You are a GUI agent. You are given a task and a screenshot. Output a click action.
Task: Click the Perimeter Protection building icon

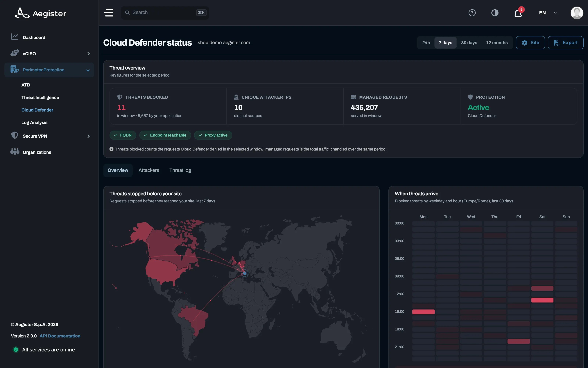(x=15, y=69)
